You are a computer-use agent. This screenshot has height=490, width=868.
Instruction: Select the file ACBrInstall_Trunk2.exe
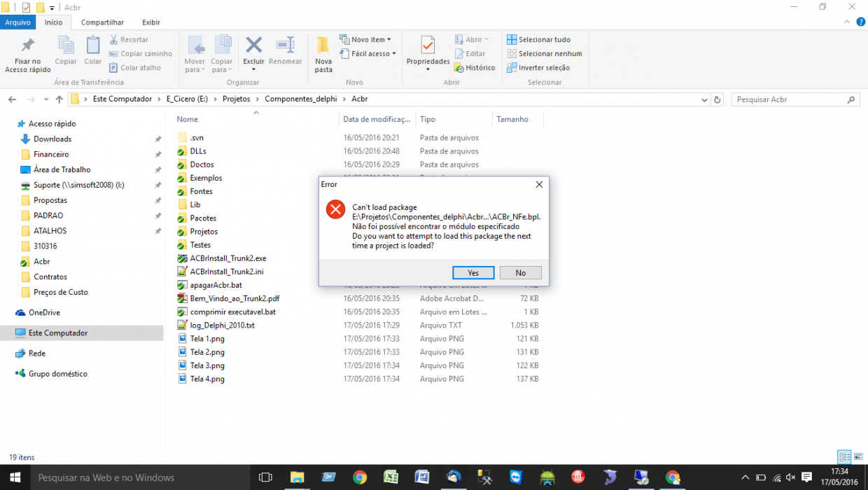pos(228,258)
